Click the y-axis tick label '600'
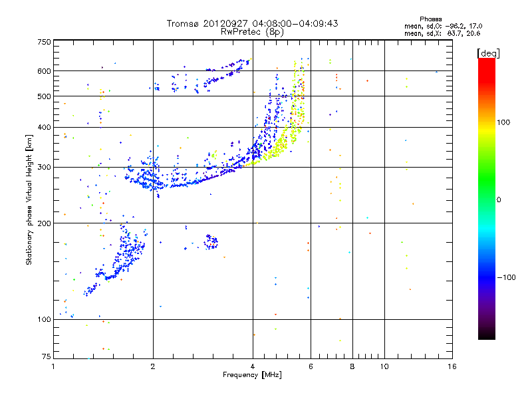Image resolution: width=532 pixels, height=399 pixels. pyautogui.click(x=44, y=71)
